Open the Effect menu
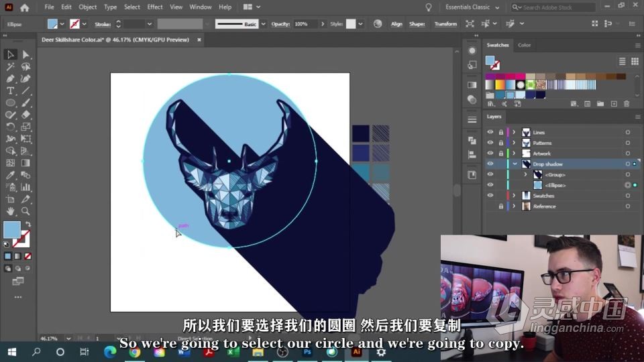This screenshot has width=644, height=362. click(x=155, y=7)
